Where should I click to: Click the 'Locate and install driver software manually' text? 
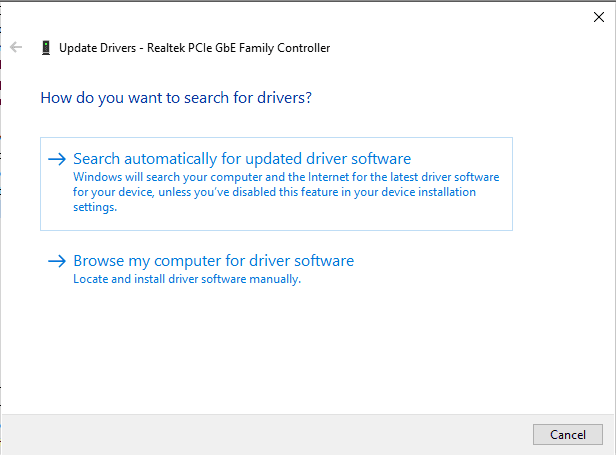(x=187, y=279)
